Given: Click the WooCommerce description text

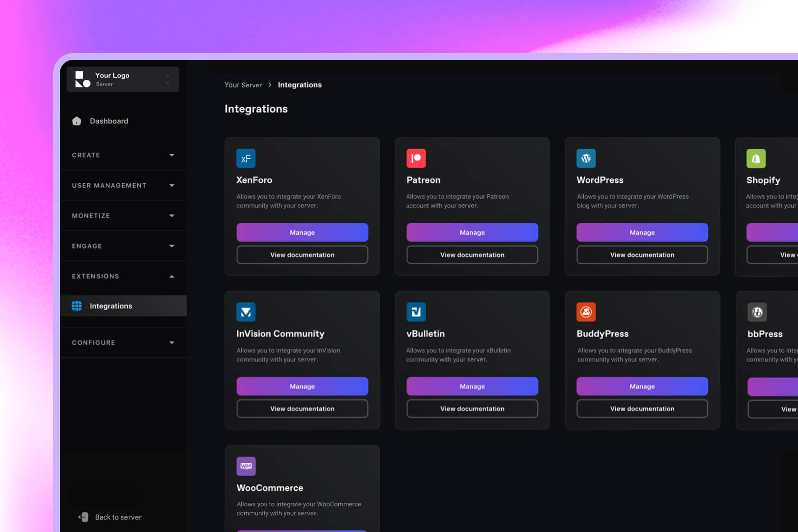Looking at the screenshot, I should [x=299, y=509].
